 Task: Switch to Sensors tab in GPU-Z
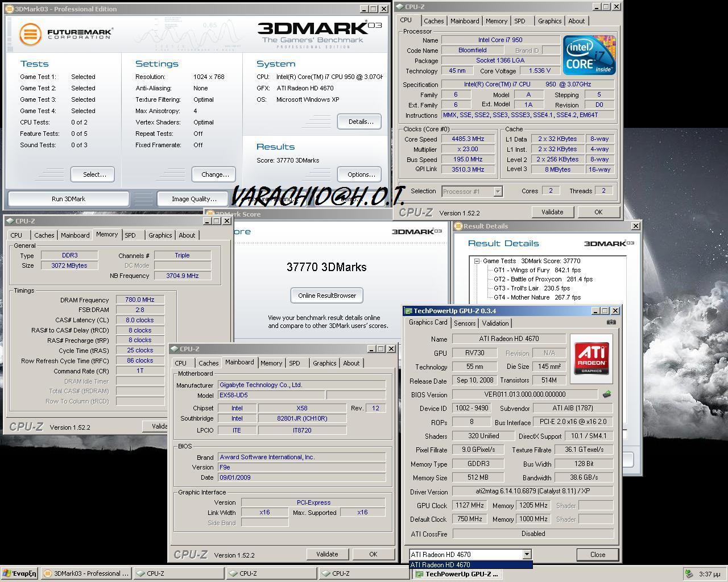(465, 323)
